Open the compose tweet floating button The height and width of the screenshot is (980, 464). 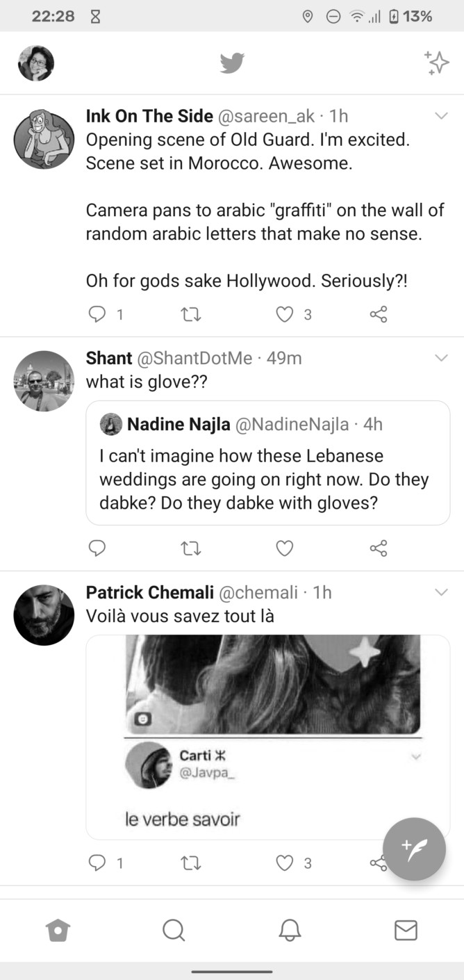click(x=414, y=849)
